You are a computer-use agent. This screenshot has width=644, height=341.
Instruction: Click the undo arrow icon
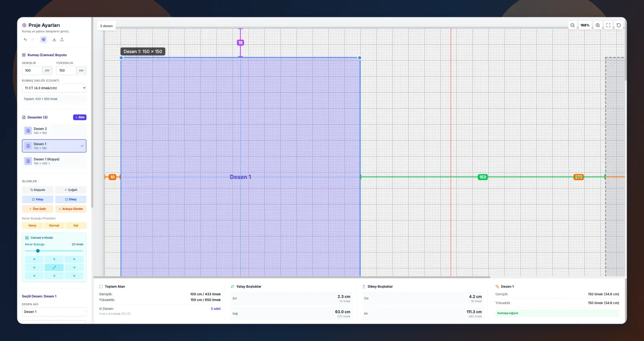coord(25,39)
